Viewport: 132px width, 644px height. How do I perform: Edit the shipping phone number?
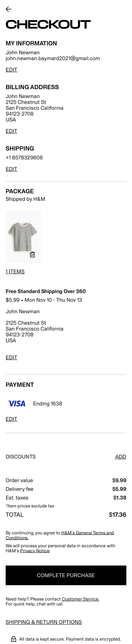click(x=11, y=169)
